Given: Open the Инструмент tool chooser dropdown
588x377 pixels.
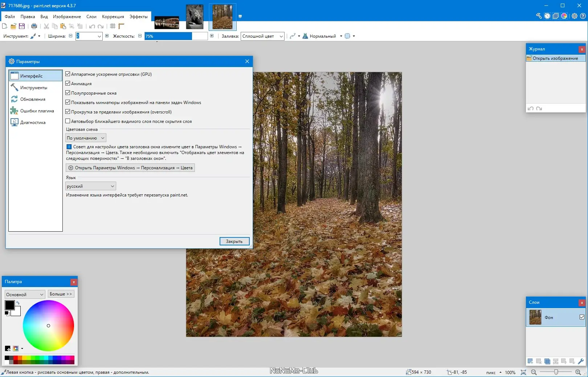Looking at the screenshot, I should click(x=35, y=36).
